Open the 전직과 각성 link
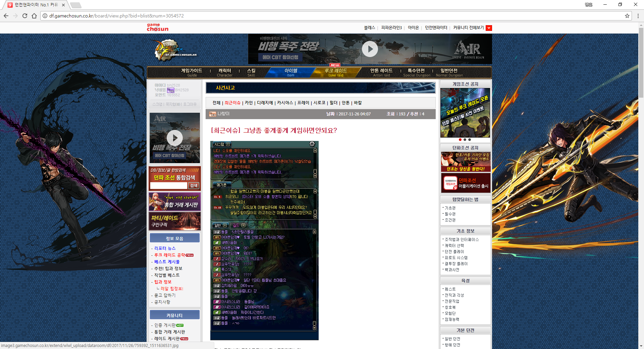The image size is (644, 349). tap(454, 295)
